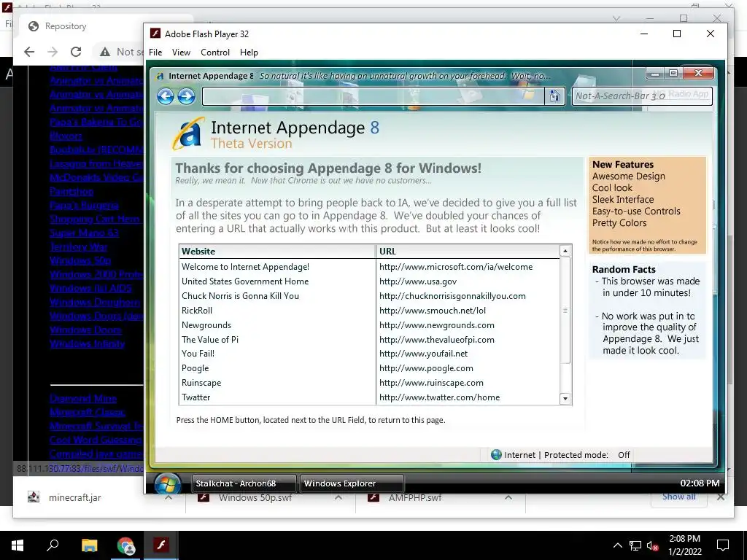Select Chuck Norris is Gonna Kill You row
This screenshot has height=560, width=747.
tap(370, 296)
